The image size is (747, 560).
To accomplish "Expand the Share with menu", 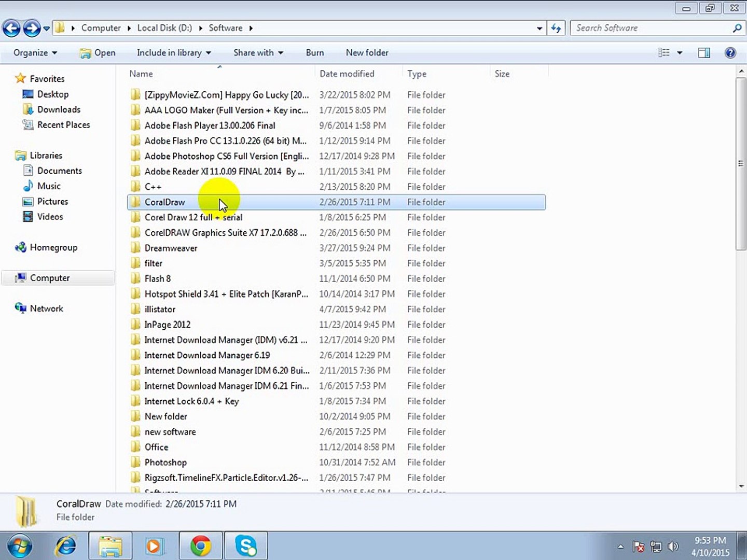I will coord(258,52).
